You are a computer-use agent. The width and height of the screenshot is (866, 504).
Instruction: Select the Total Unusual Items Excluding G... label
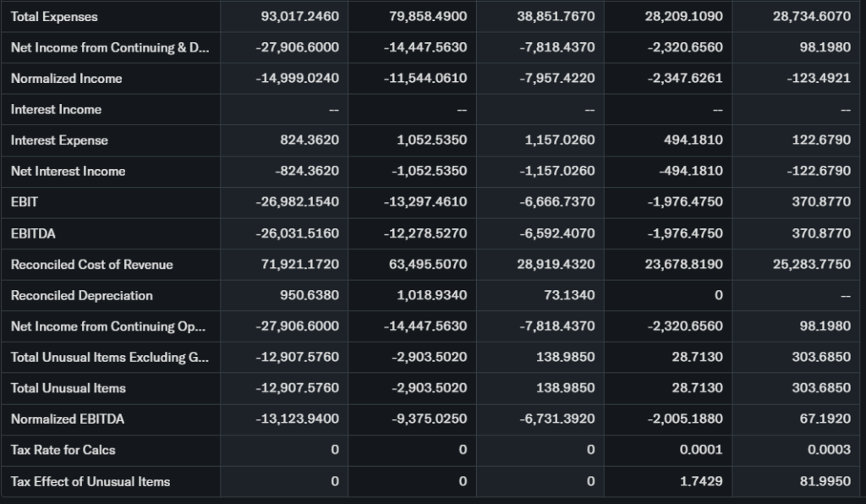(x=109, y=357)
